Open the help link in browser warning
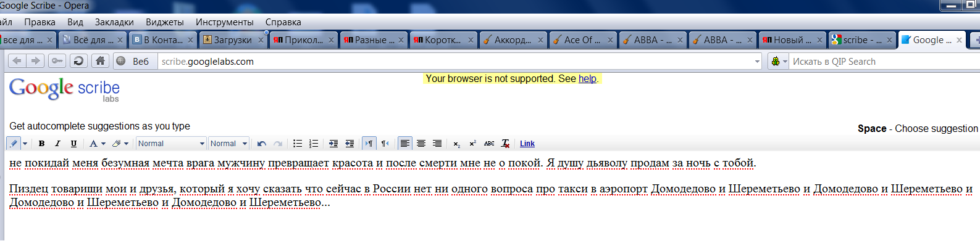Image resolution: width=980 pixels, height=246 pixels. (x=587, y=78)
